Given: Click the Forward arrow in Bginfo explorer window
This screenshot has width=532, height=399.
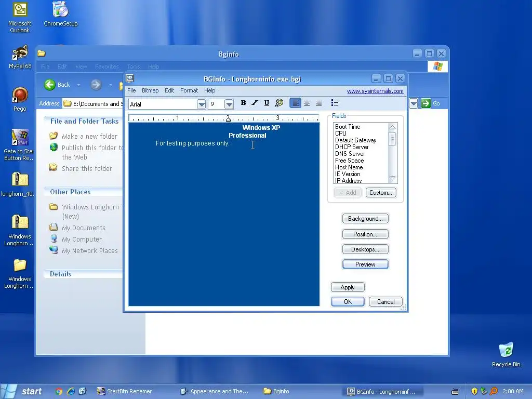Looking at the screenshot, I should point(96,85).
